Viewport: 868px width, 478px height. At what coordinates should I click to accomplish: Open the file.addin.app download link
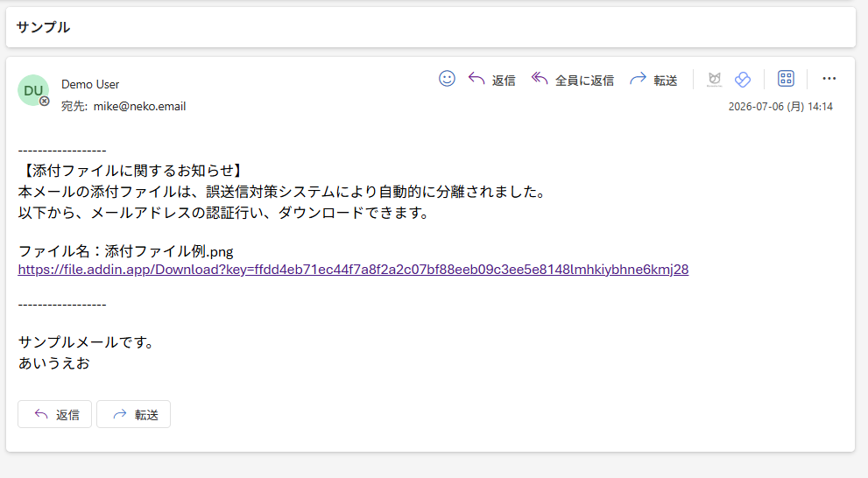point(353,270)
